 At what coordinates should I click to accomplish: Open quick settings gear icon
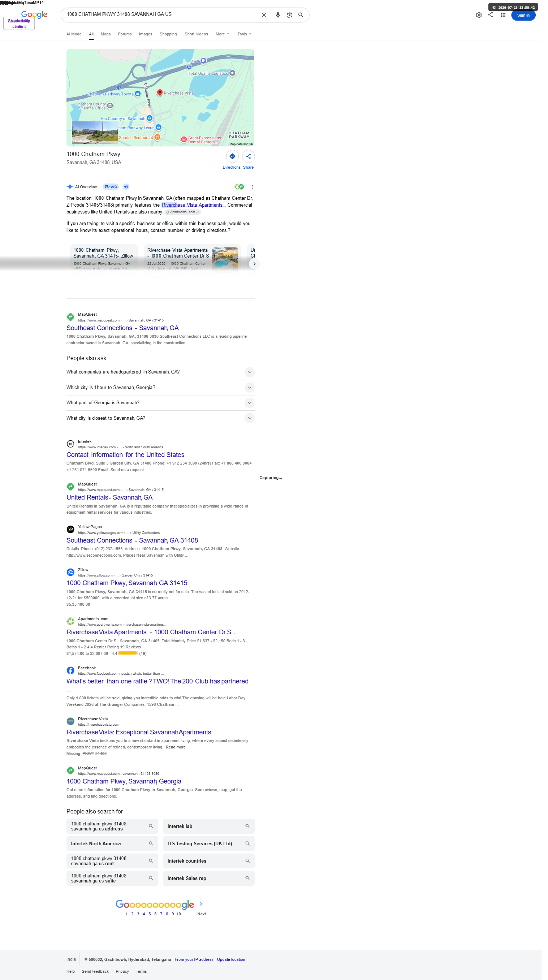coord(479,15)
